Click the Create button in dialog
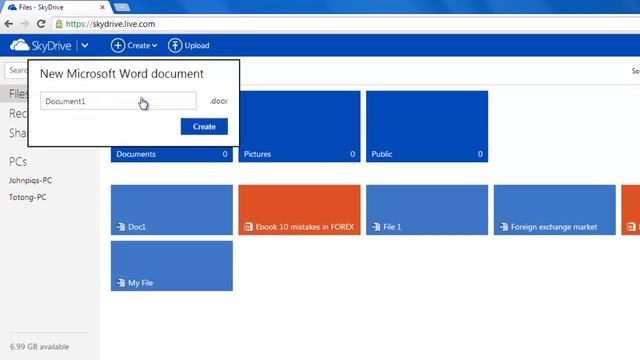 pos(204,127)
